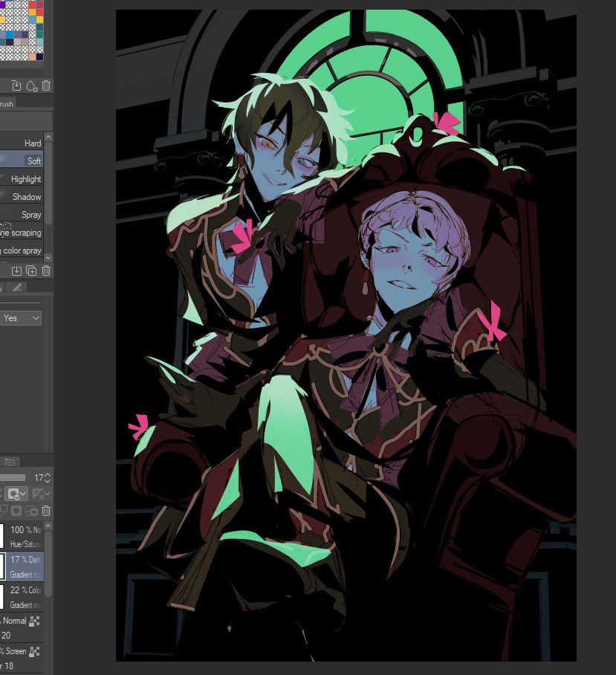Pick the dark navy swatch in color set

[x=39, y=56]
